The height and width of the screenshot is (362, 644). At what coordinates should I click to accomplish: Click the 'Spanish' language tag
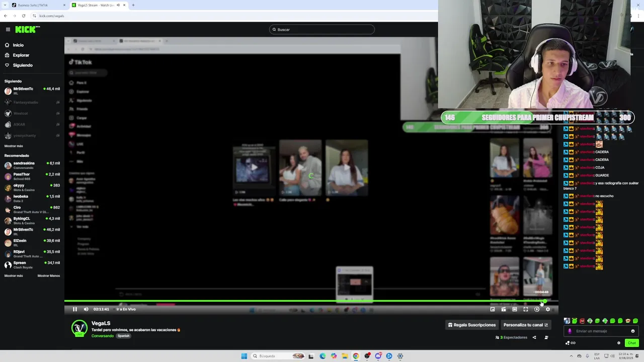[124, 336]
